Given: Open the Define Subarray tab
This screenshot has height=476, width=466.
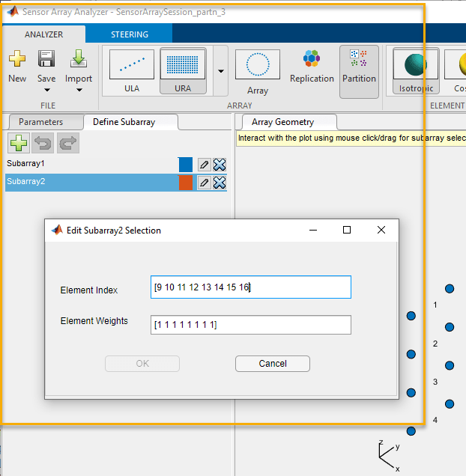Looking at the screenshot, I should point(124,122).
